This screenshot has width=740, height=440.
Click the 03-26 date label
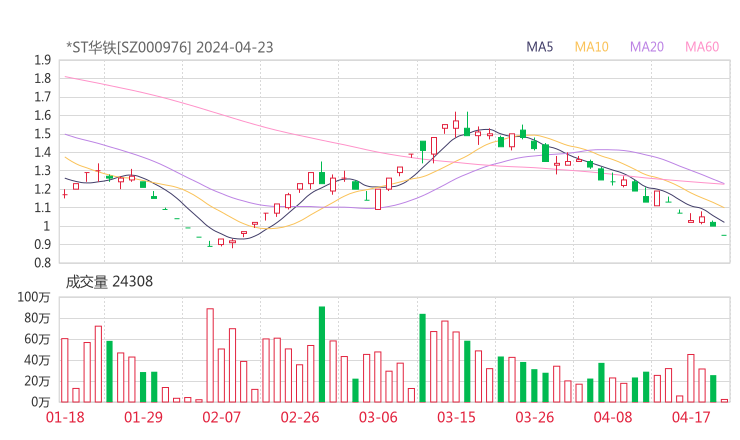coord(535,417)
